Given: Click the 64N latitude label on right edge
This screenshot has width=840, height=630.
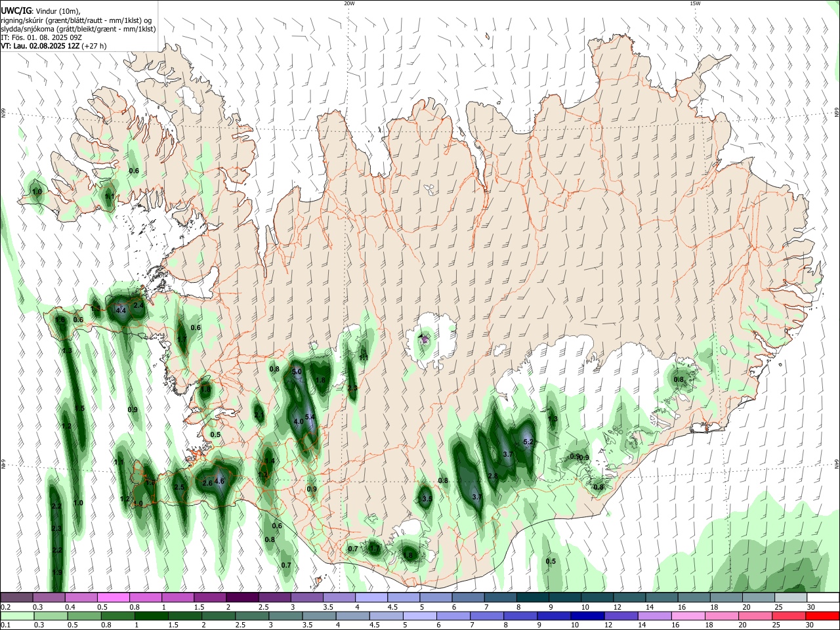Looking at the screenshot, I should [837, 463].
